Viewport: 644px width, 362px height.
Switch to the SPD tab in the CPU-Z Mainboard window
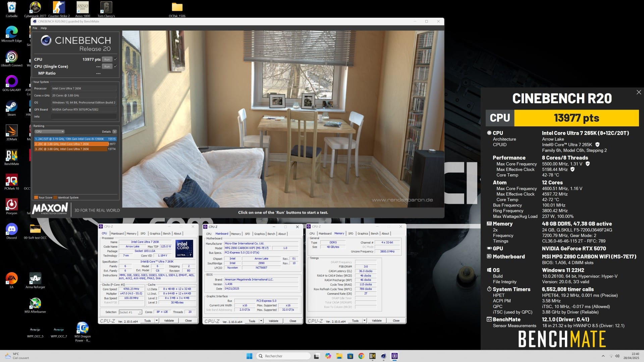coord(247,234)
